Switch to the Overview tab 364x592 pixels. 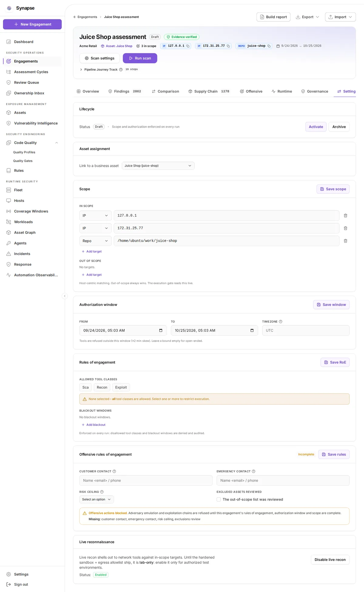(x=88, y=91)
